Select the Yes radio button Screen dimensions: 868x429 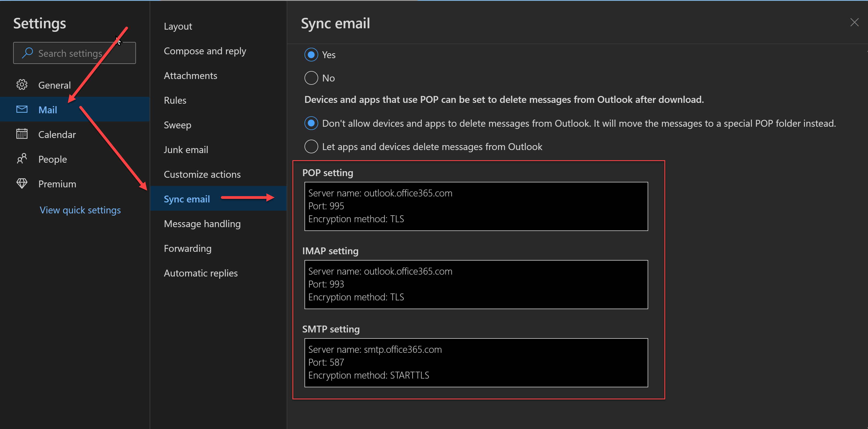click(x=311, y=55)
